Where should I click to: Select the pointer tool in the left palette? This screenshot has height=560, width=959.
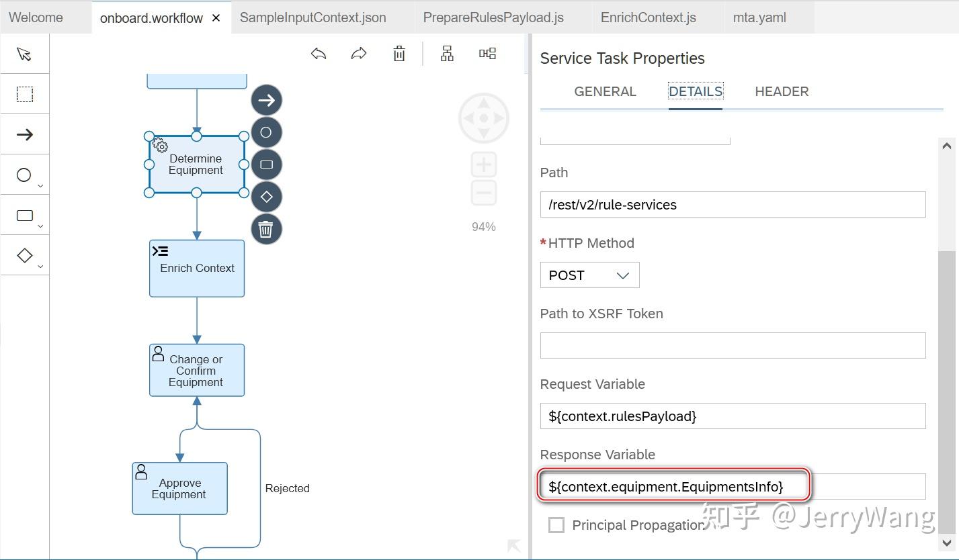pyautogui.click(x=25, y=54)
